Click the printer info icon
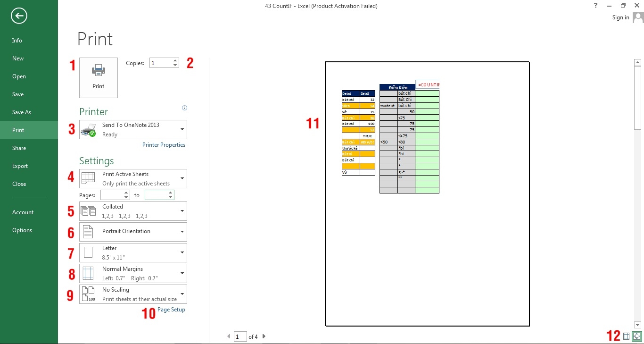This screenshot has width=644, height=344. tap(184, 108)
